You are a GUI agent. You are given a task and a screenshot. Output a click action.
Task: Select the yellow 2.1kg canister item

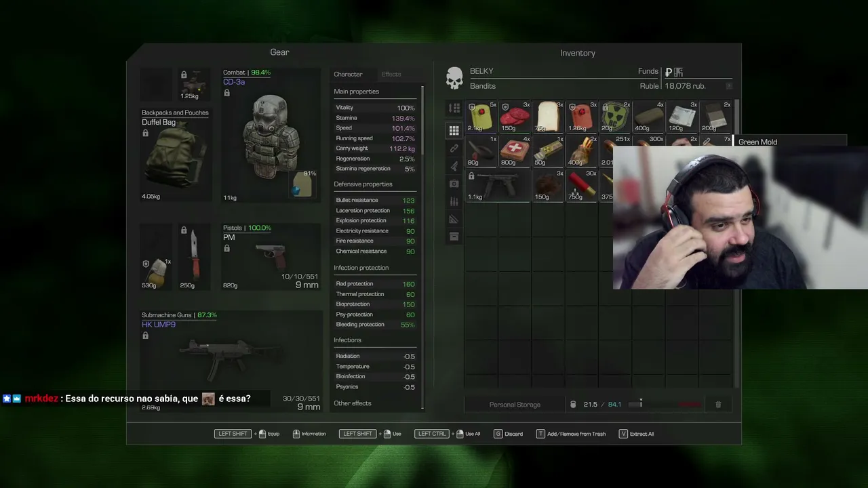pyautogui.click(x=481, y=117)
